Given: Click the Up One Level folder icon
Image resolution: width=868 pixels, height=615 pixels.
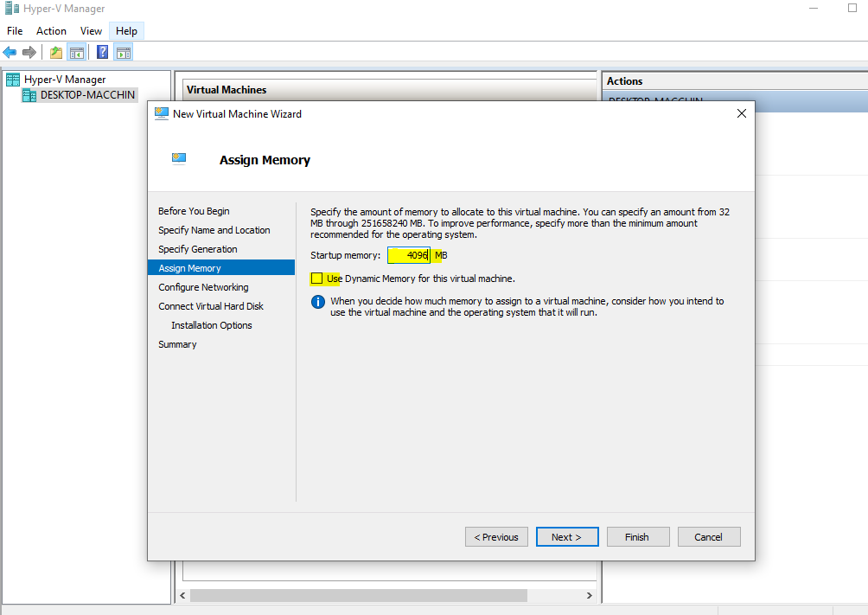Looking at the screenshot, I should (x=56, y=52).
